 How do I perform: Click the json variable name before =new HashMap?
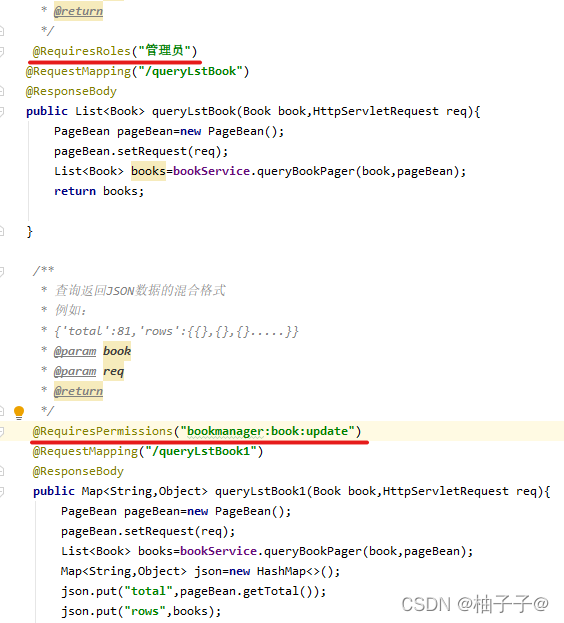coord(208,572)
